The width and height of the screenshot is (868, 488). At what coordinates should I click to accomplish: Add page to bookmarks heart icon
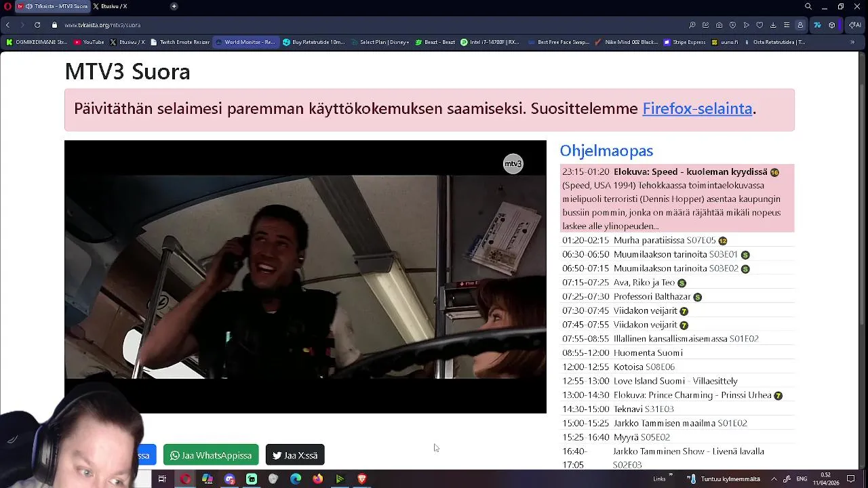[759, 25]
